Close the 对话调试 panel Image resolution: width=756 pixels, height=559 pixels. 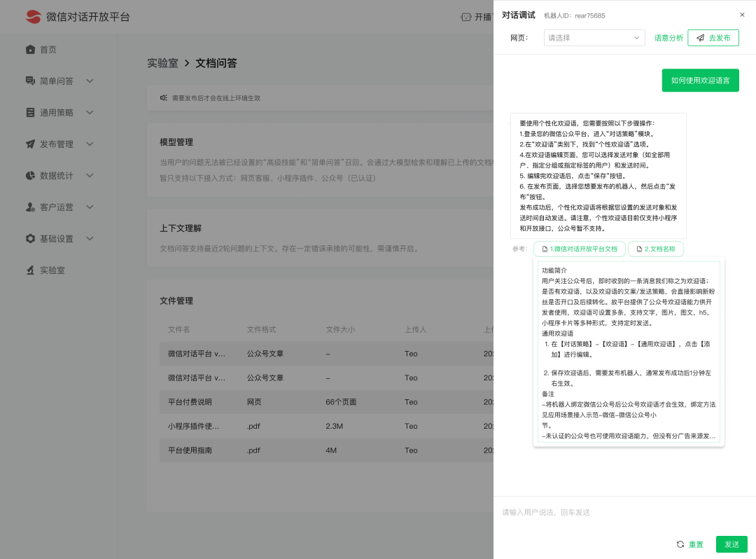click(x=743, y=15)
